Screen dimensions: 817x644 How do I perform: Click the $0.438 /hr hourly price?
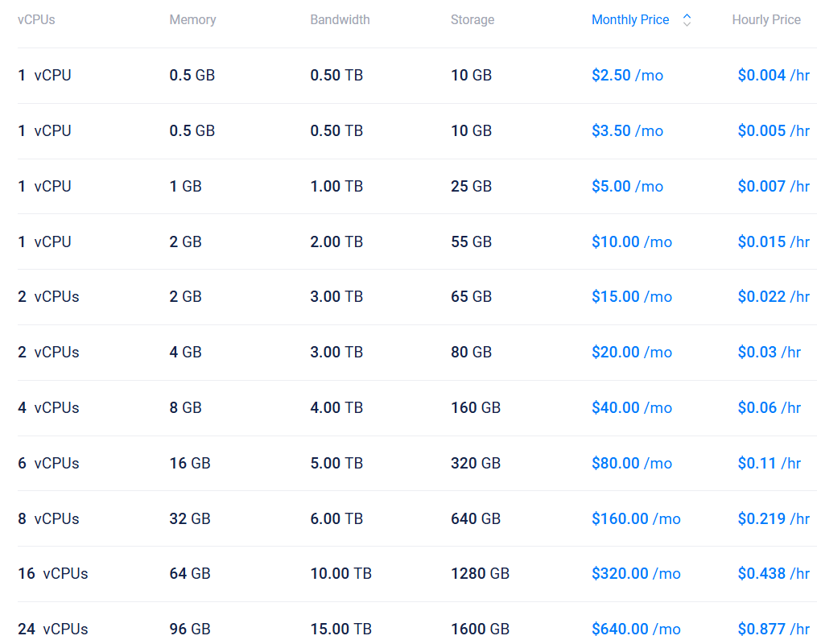point(774,574)
